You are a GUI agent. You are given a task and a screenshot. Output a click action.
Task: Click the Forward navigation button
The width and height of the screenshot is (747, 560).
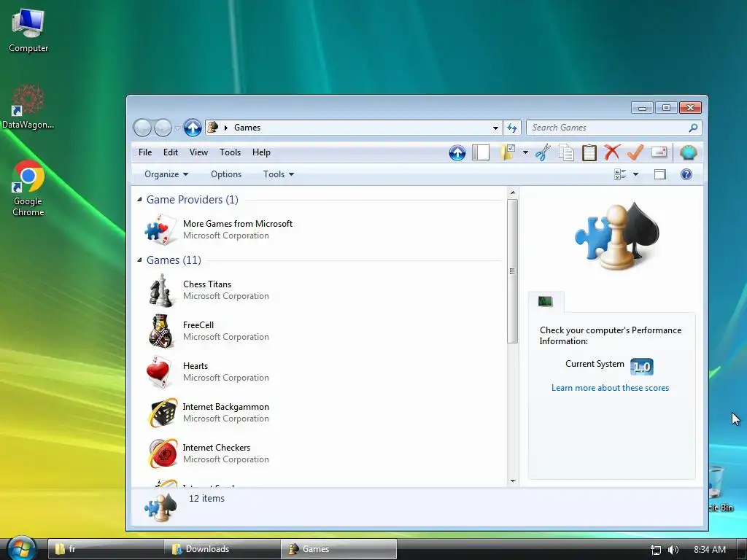[x=163, y=128]
